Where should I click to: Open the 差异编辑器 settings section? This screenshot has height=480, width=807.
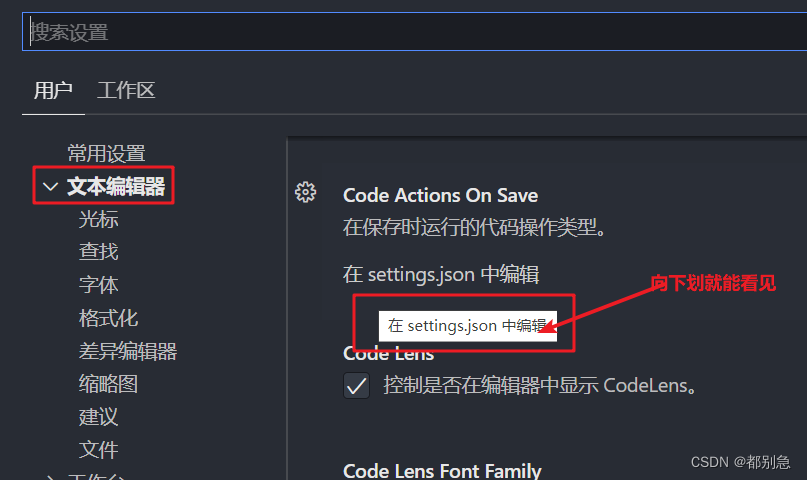128,351
